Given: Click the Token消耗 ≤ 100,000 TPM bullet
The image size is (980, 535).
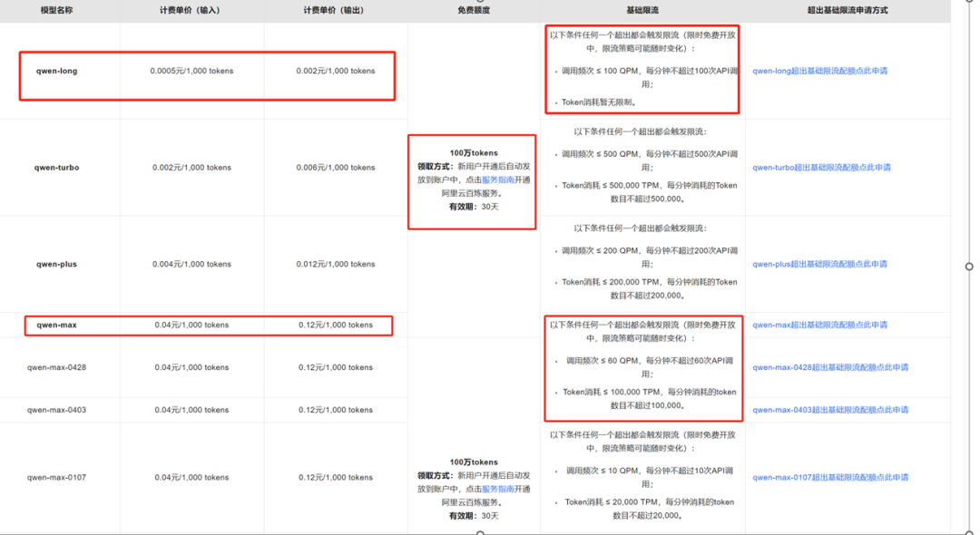Looking at the screenshot, I should 650,399.
